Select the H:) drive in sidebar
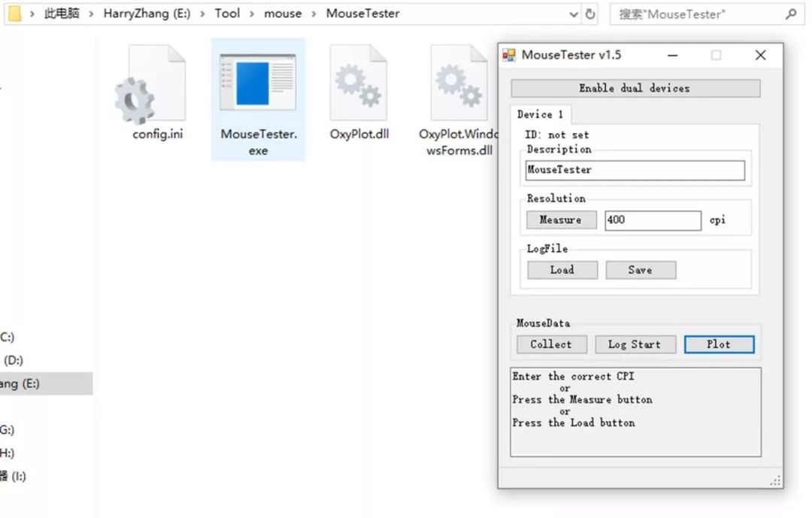Image resolution: width=812 pixels, height=518 pixels. (8, 453)
